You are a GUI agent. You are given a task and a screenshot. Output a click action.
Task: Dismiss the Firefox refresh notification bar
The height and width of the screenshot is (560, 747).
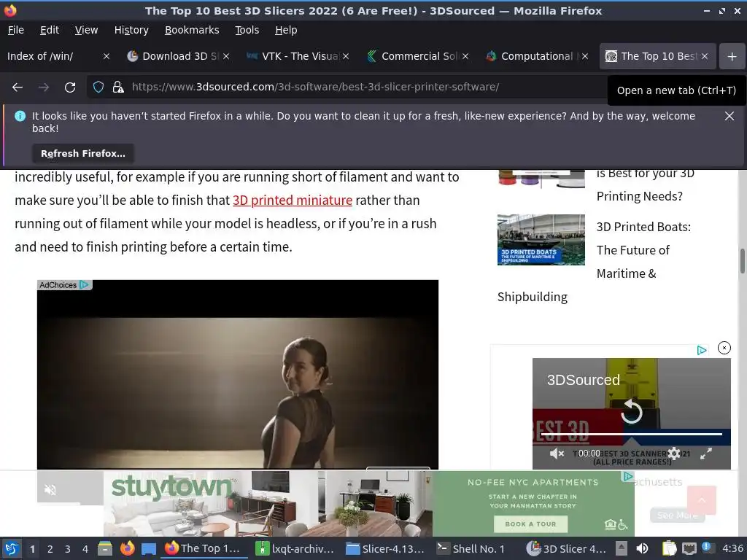tap(729, 116)
